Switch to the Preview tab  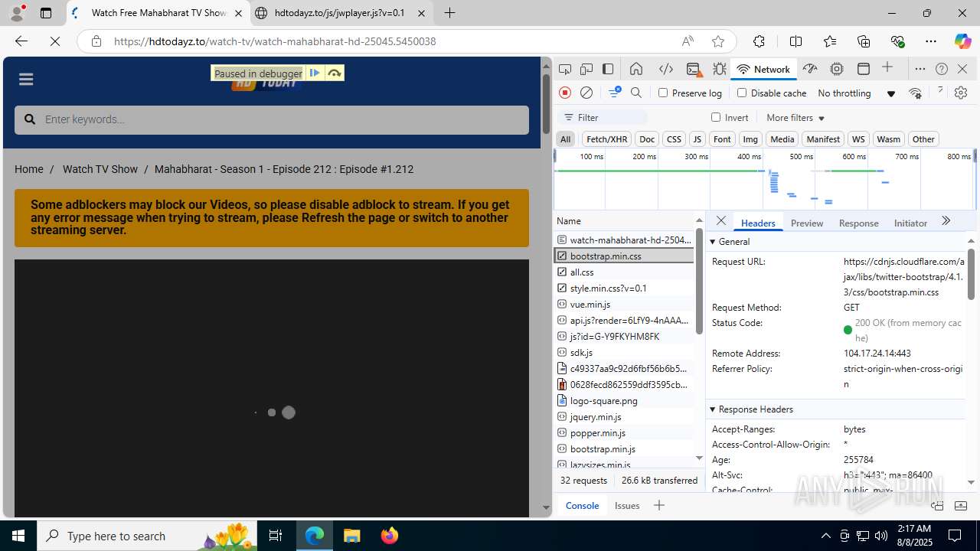point(807,223)
